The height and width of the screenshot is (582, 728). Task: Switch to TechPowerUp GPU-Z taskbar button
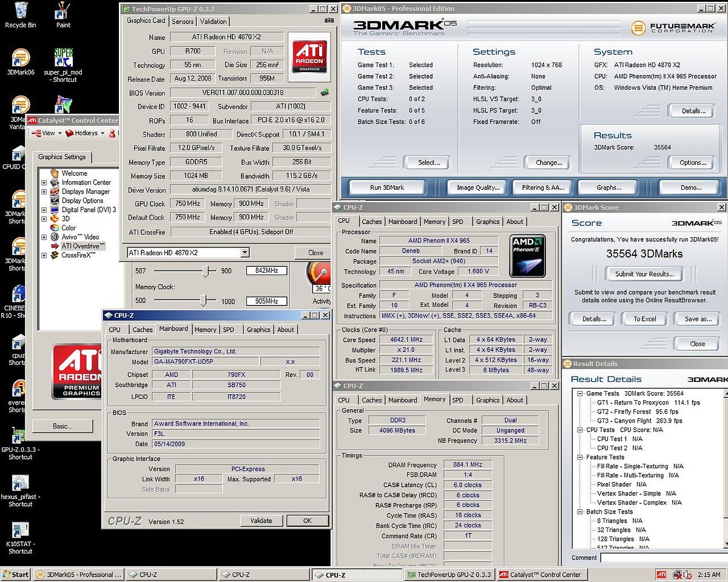(x=450, y=575)
